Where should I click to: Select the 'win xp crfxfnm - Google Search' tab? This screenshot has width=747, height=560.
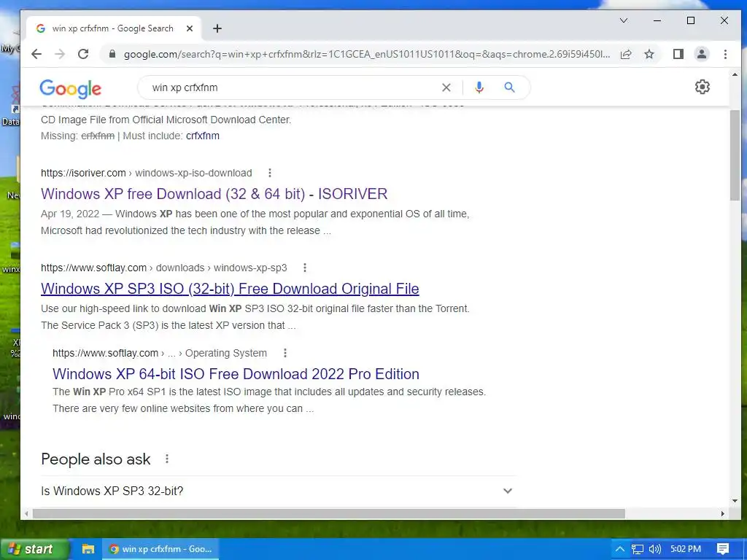point(112,28)
